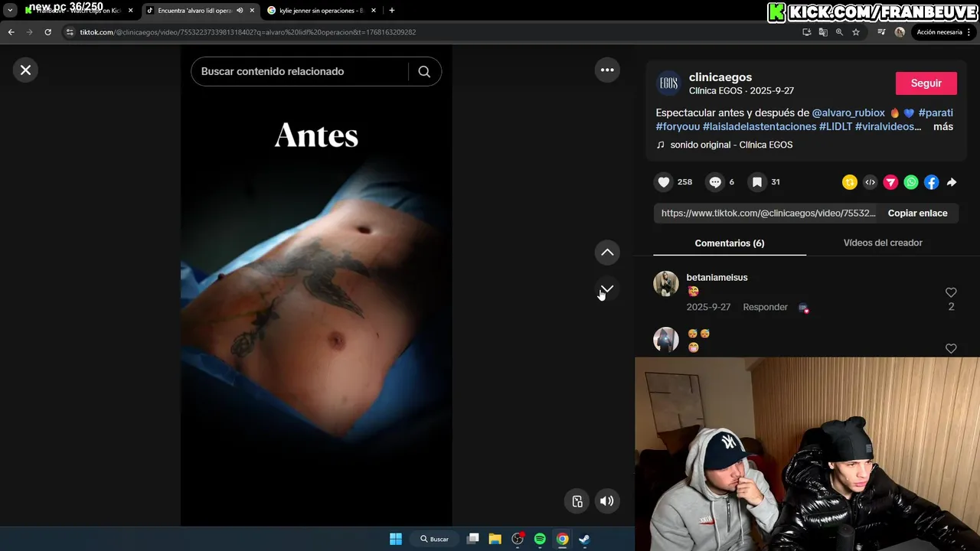
Task: Switch to the 'Vídeos del creador' tab
Action: 883,243
